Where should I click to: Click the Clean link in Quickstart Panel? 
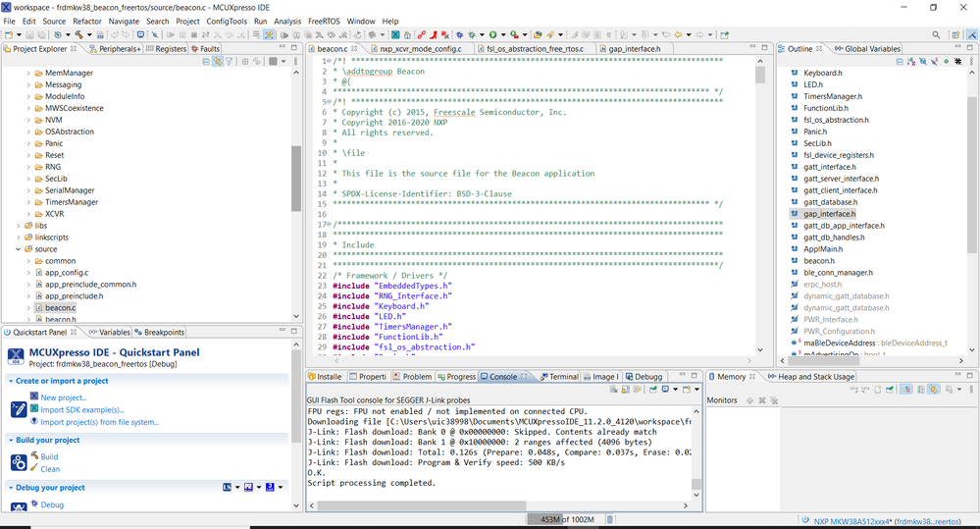click(x=50, y=469)
